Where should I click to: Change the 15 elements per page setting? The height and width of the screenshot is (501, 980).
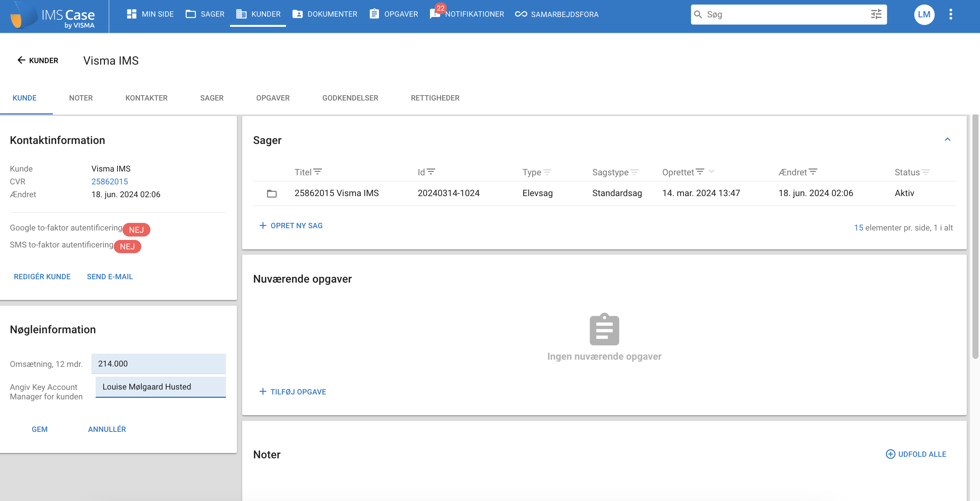pos(858,228)
